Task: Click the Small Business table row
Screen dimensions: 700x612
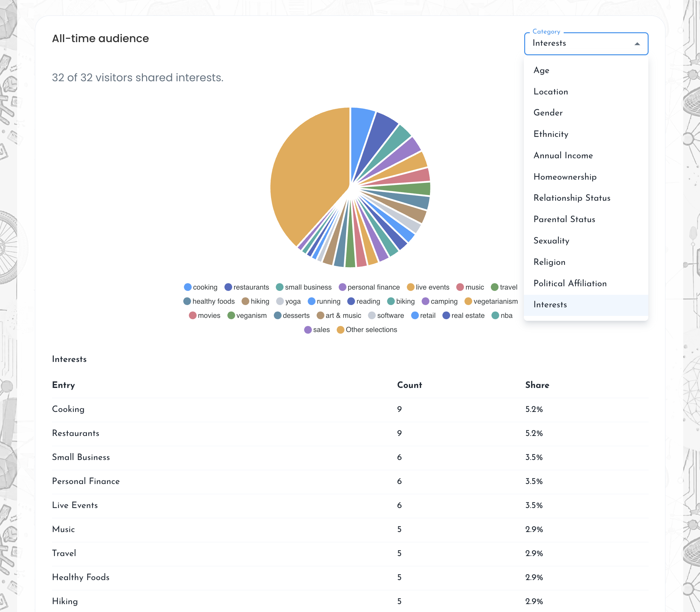Action: [x=350, y=457]
